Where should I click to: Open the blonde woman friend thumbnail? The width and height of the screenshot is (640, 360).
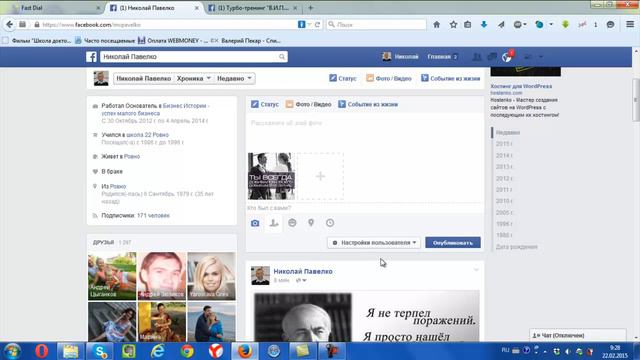pos(211,276)
